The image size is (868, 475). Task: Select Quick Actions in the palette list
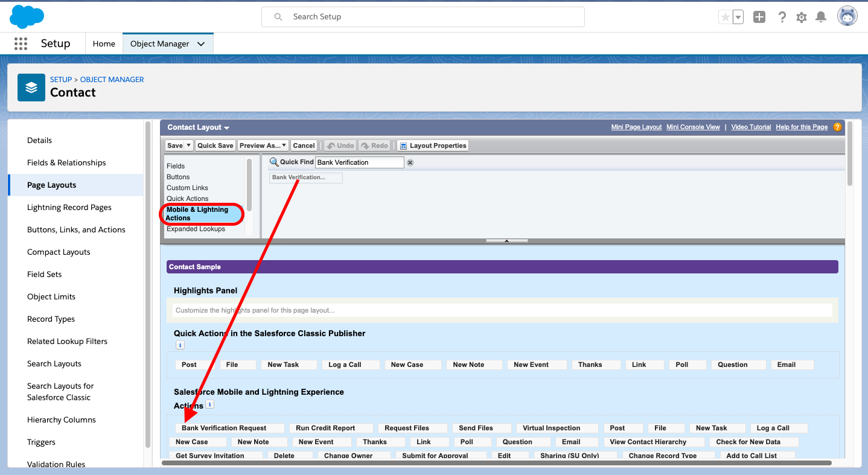[188, 199]
